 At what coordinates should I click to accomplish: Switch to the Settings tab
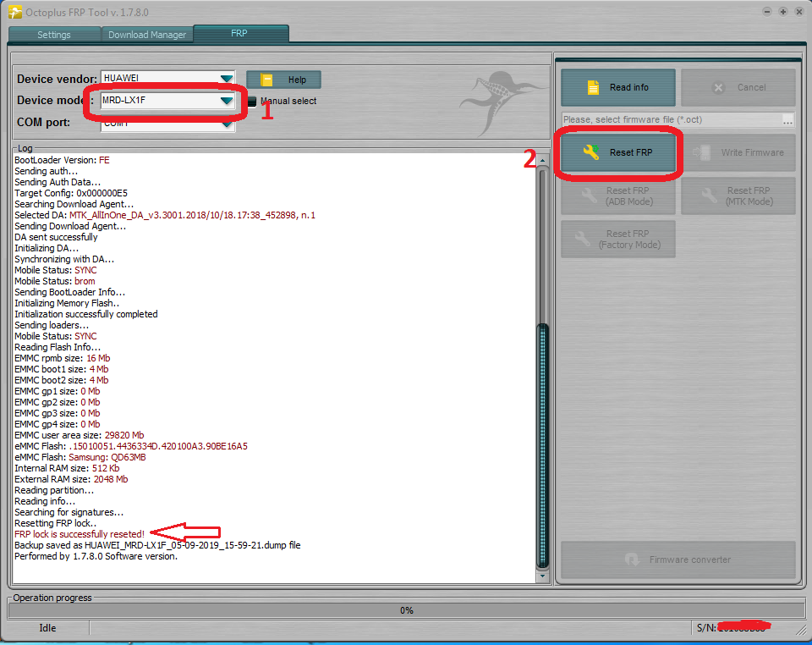coord(54,35)
